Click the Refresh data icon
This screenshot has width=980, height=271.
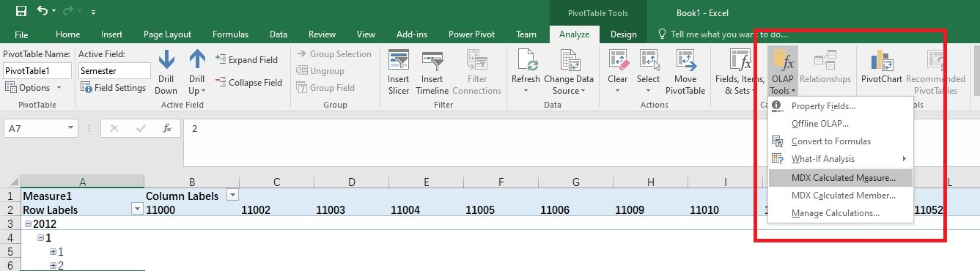[x=526, y=61]
